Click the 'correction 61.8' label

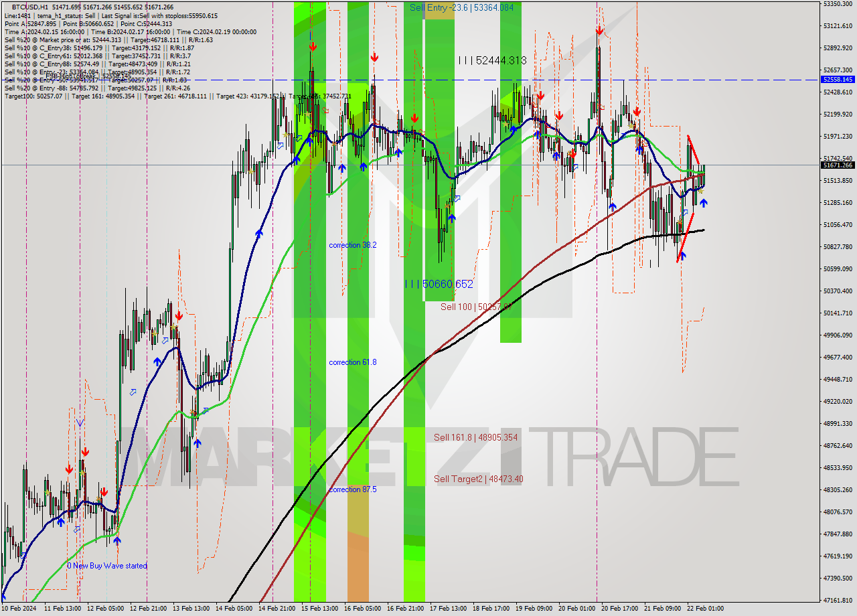(352, 362)
